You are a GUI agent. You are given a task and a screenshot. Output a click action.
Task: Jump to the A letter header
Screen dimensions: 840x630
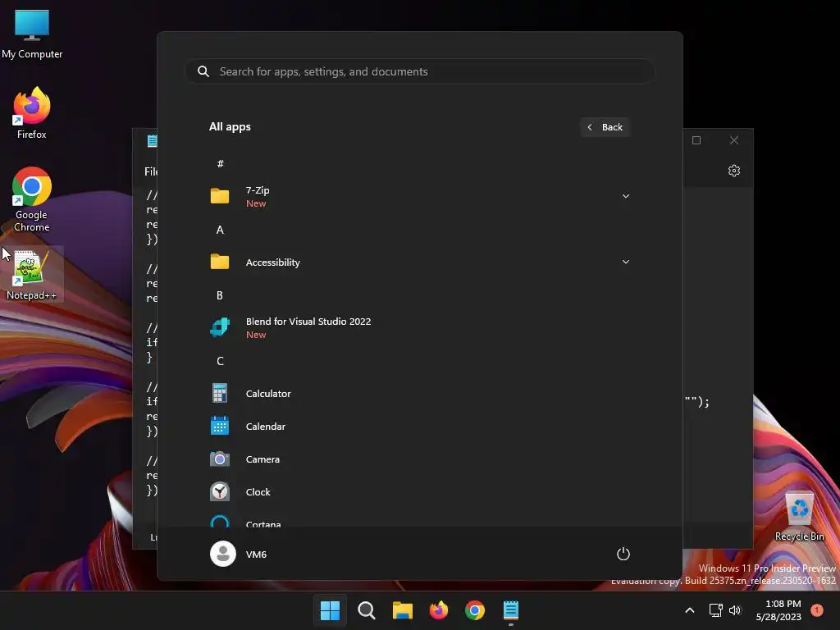220,230
